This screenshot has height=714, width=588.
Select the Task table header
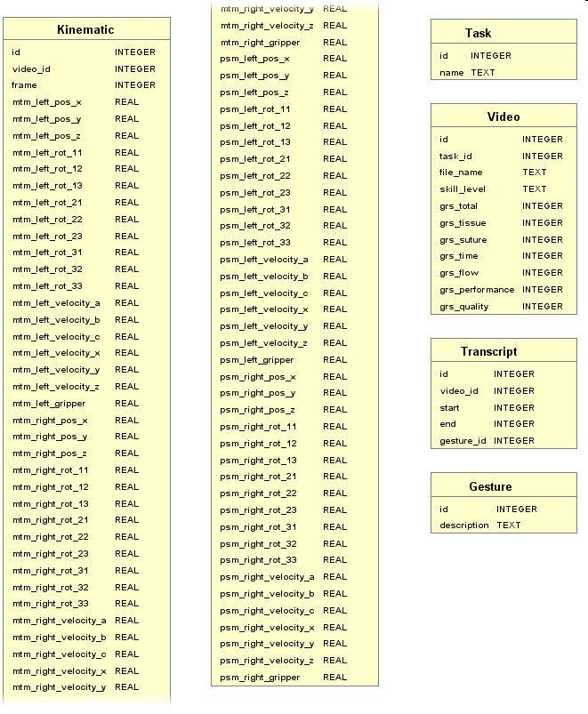(503, 32)
